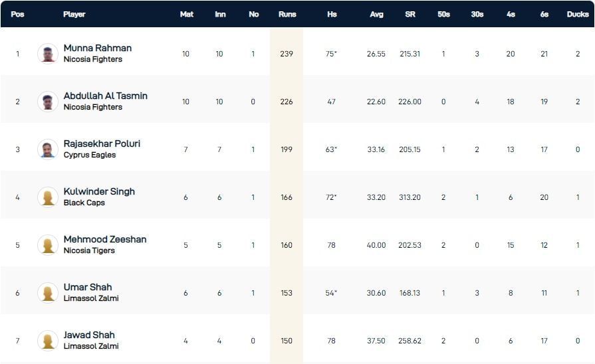Click the Cyprus Eagles team name

pos(90,155)
